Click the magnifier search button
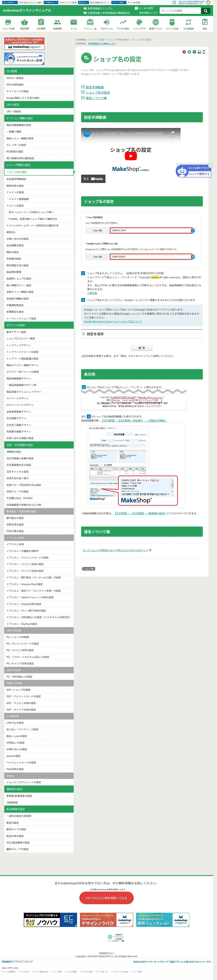Screen dimensions: 217x980 point(206,11)
